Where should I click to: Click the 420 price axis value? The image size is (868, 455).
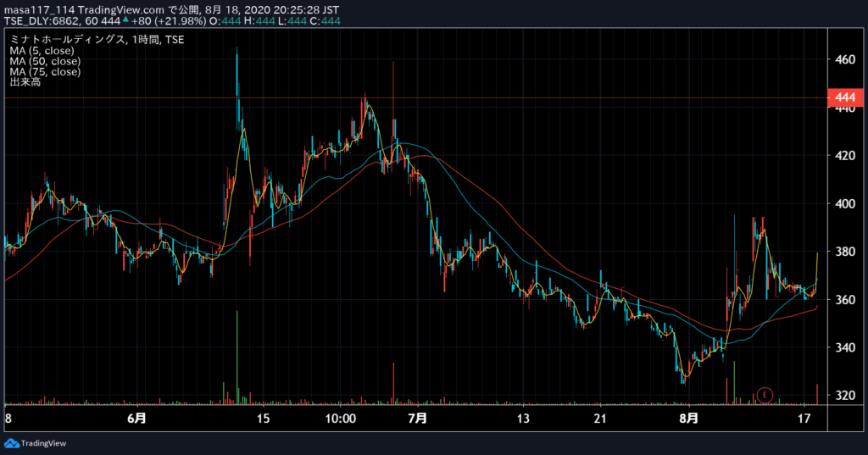point(845,156)
